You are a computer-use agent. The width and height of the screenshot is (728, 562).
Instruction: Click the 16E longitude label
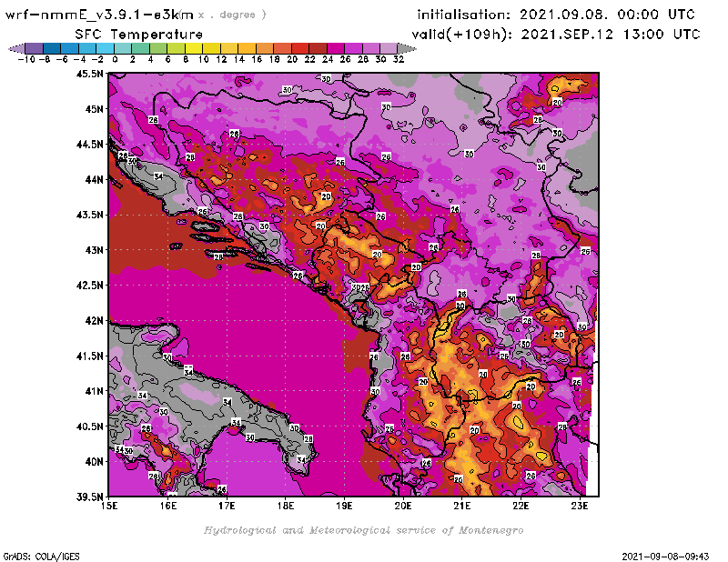click(168, 506)
